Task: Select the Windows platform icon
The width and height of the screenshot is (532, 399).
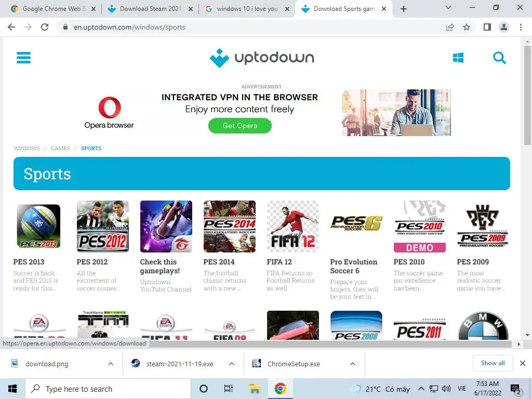Action: [x=458, y=58]
